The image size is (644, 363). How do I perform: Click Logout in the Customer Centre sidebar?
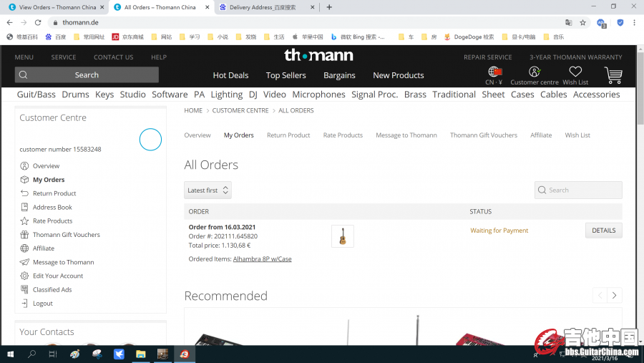pyautogui.click(x=43, y=304)
